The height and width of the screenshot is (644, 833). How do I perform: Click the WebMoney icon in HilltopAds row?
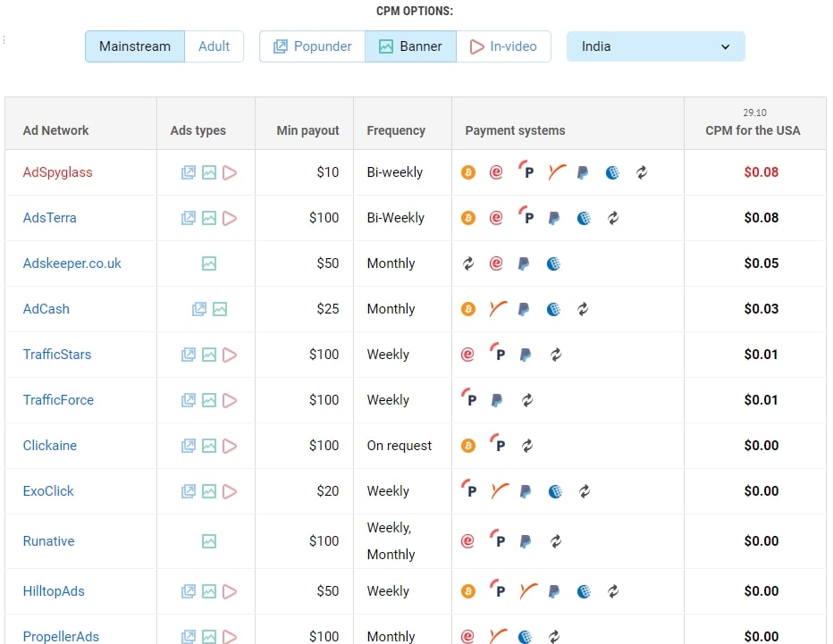[x=584, y=591]
